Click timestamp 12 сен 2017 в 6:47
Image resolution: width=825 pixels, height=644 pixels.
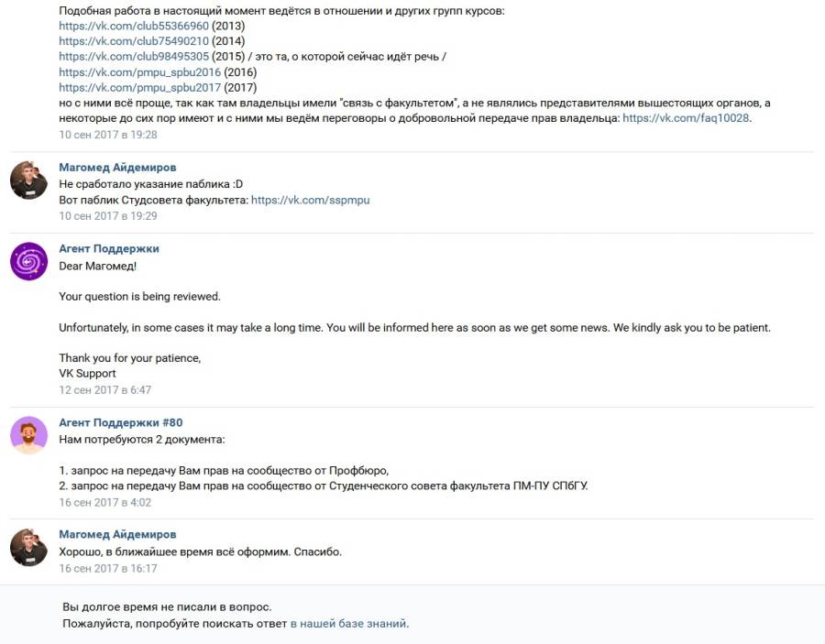(104, 390)
